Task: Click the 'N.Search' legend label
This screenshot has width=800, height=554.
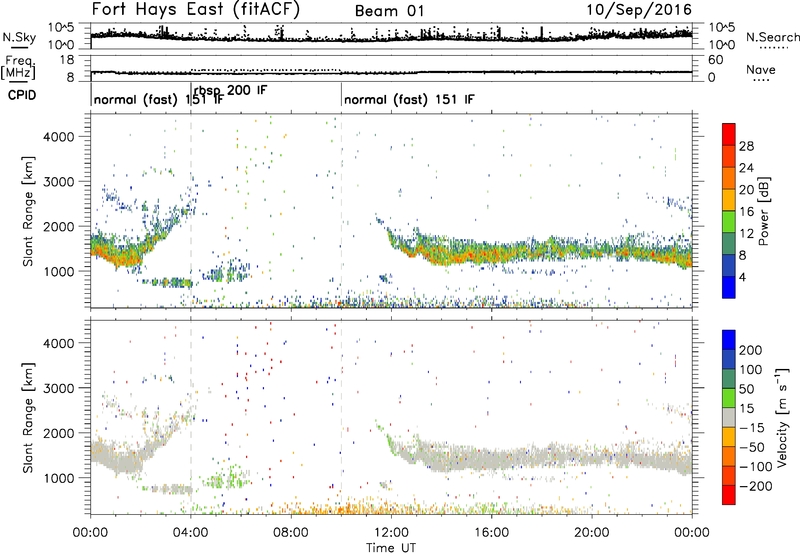Action: (772, 37)
